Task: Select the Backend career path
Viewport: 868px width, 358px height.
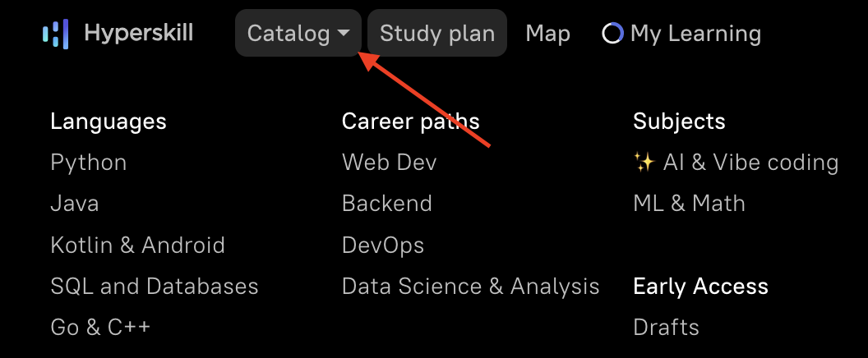Action: pyautogui.click(x=387, y=204)
